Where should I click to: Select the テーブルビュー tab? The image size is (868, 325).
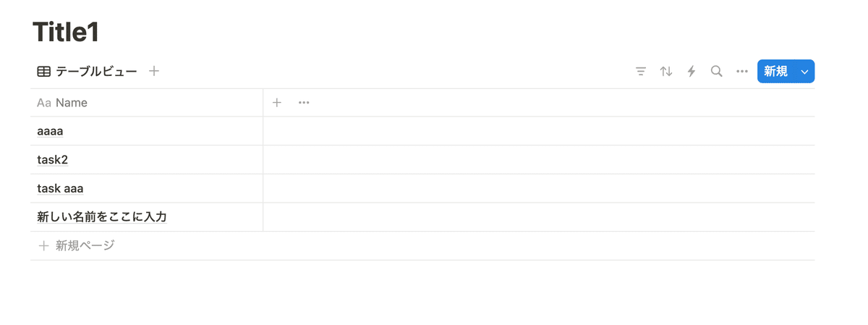click(x=88, y=71)
